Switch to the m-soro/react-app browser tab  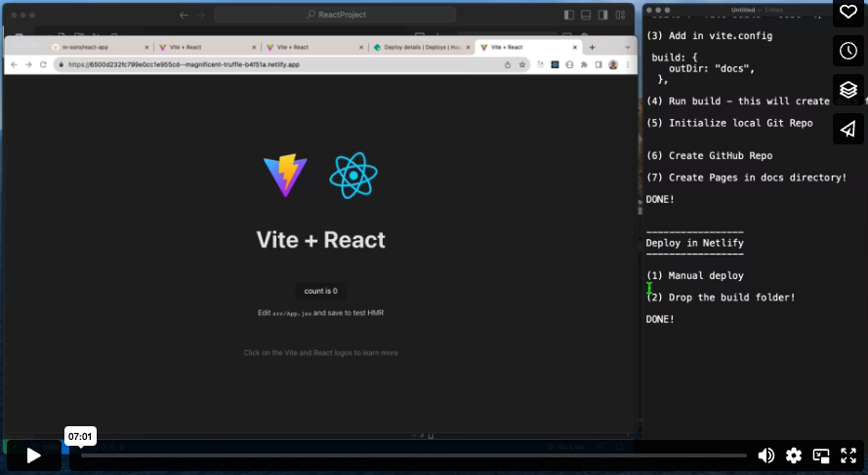(100, 47)
